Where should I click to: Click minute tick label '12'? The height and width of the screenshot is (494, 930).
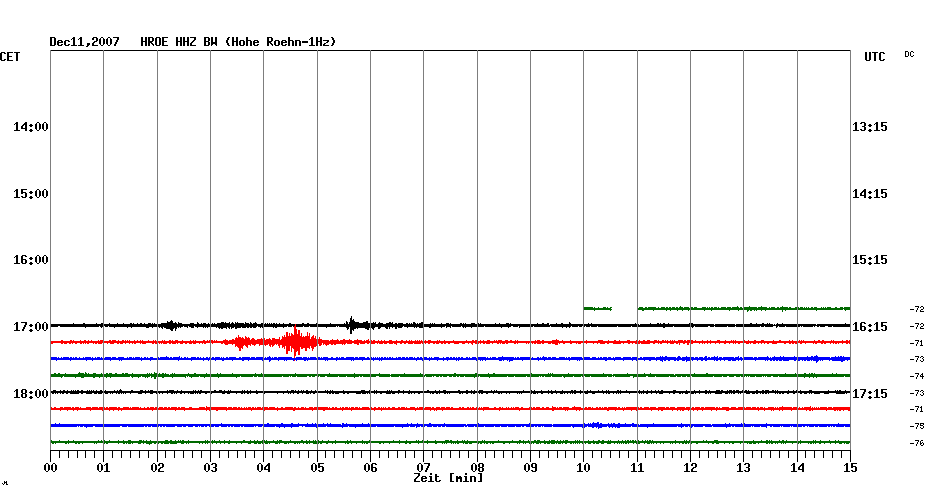click(690, 468)
